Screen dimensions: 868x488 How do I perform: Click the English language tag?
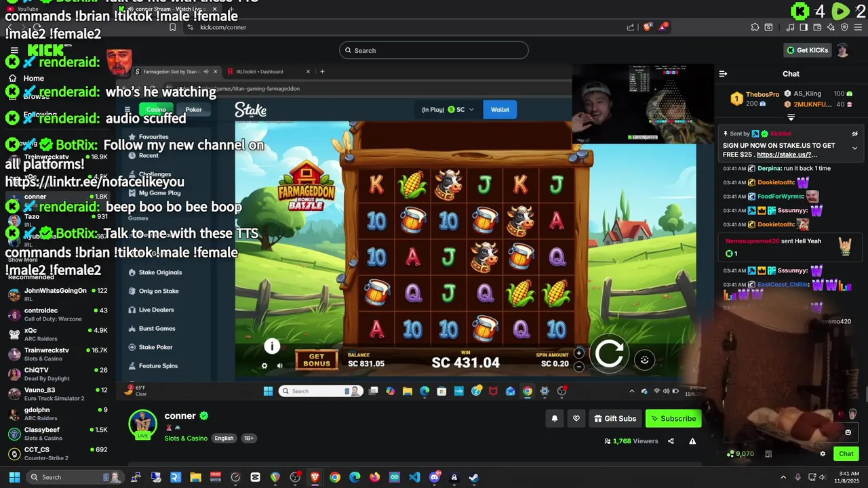pos(224,439)
